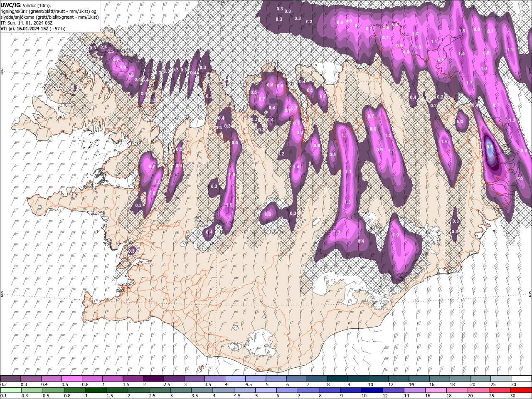The width and height of the screenshot is (532, 399).
Task: Click the palest green 0.1–0.3 rain legend swatch
Action: pos(11,390)
